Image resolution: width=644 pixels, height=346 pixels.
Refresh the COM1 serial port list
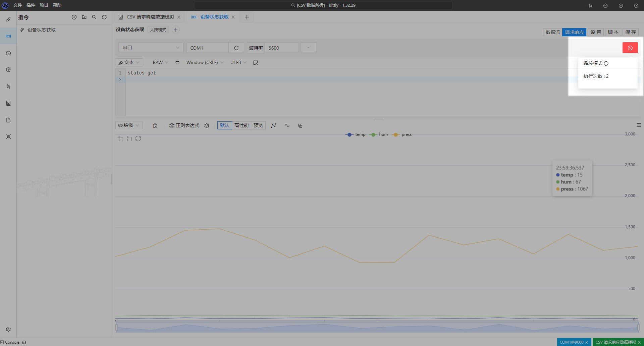[x=236, y=48]
